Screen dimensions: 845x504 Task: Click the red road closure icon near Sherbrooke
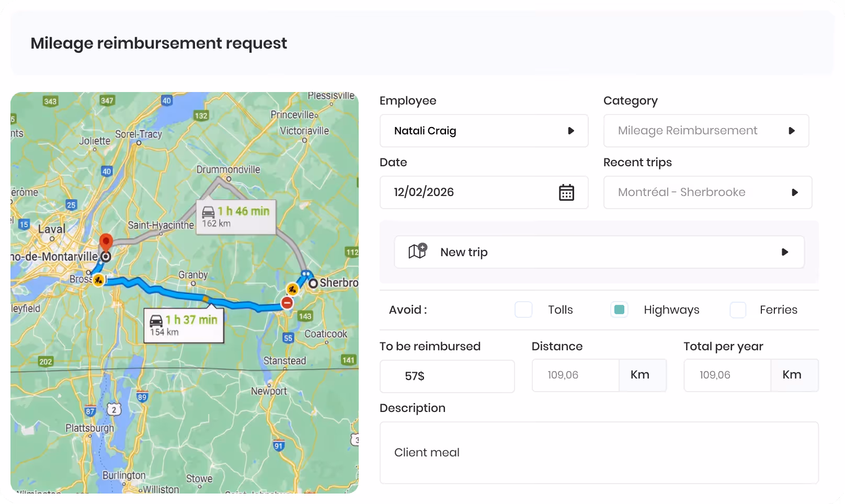click(287, 303)
